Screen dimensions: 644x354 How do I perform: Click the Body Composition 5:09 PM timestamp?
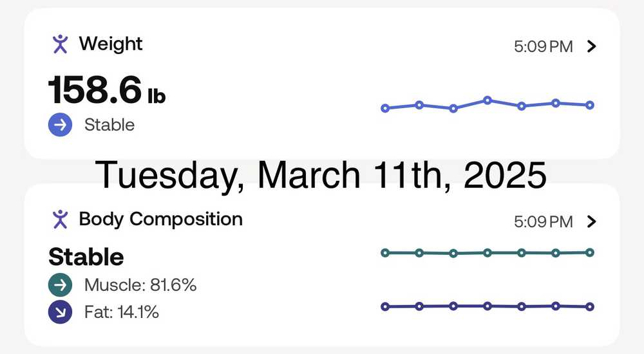pos(543,222)
